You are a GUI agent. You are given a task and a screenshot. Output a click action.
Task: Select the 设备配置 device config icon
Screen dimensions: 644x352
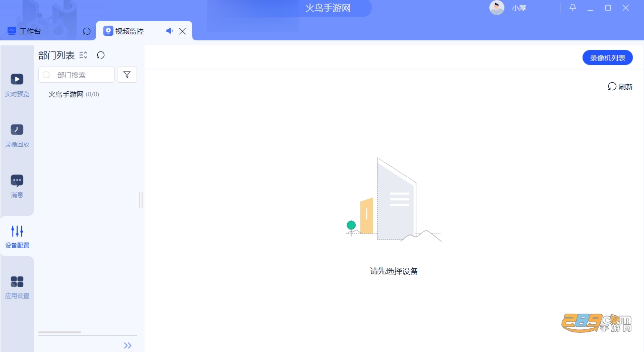(x=17, y=231)
